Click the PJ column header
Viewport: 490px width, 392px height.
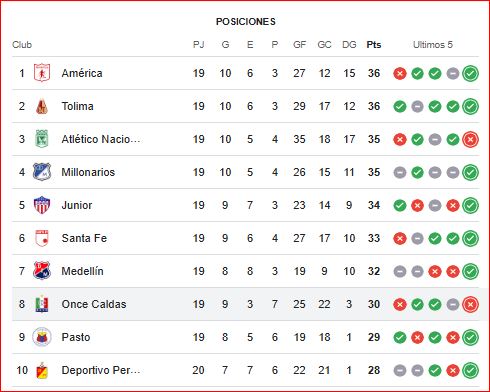click(x=199, y=45)
